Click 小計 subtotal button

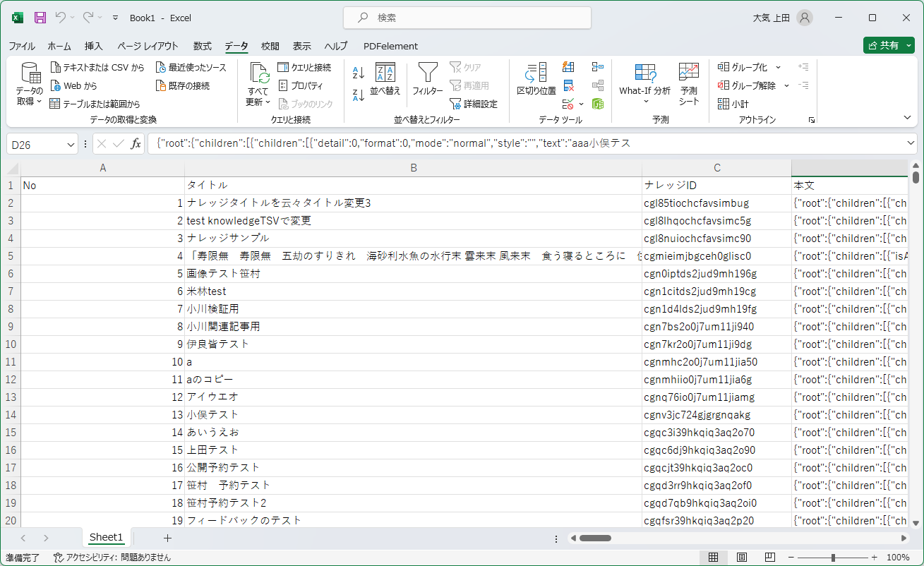point(733,104)
